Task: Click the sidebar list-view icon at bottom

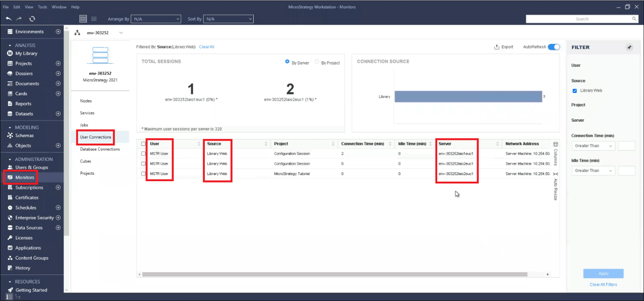Action: 9,296
